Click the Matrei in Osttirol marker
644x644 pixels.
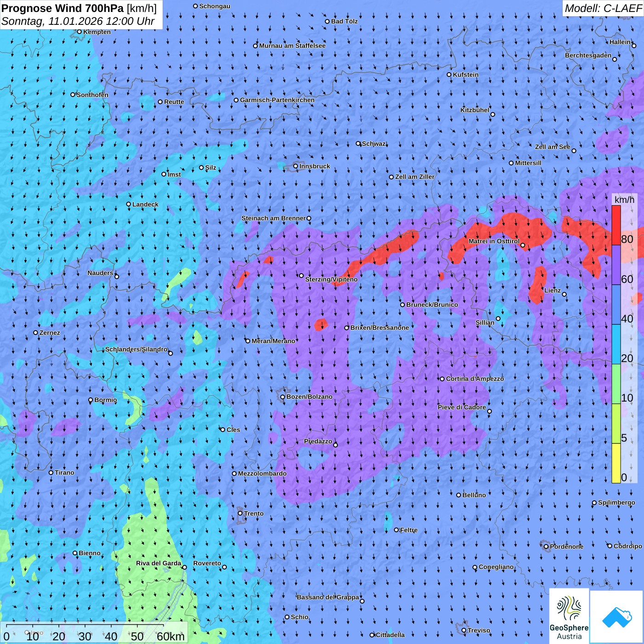523,245
